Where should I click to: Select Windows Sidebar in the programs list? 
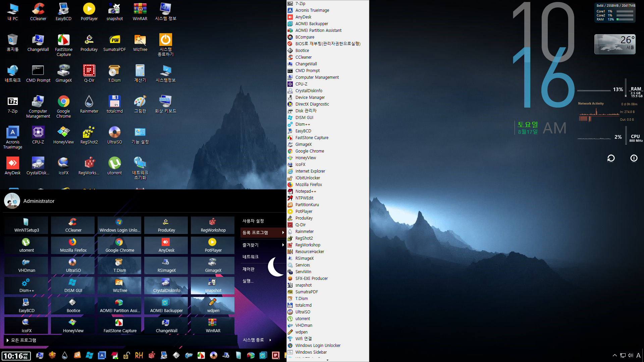pyautogui.click(x=328, y=352)
